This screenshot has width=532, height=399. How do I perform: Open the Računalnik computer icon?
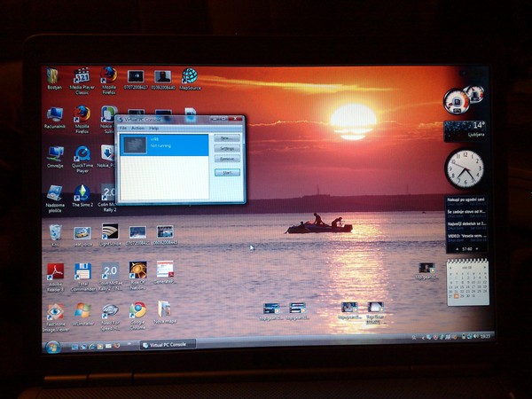[54, 117]
